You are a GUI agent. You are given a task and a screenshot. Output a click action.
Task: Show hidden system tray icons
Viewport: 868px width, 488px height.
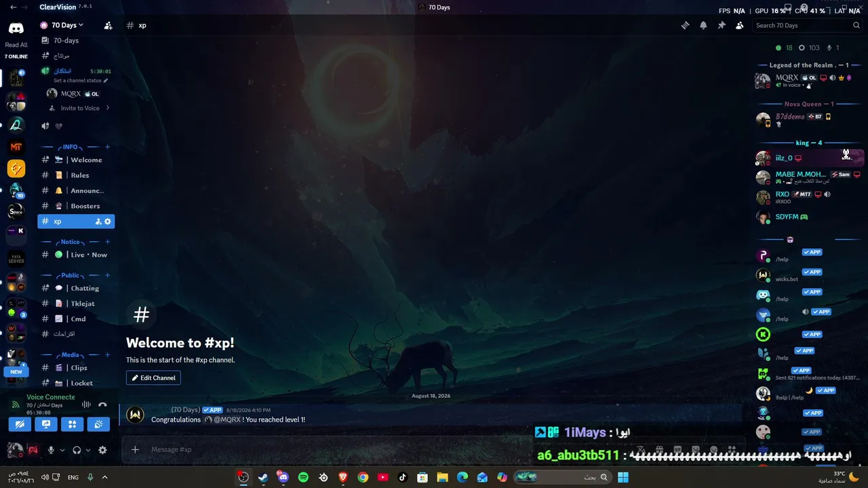point(104,477)
